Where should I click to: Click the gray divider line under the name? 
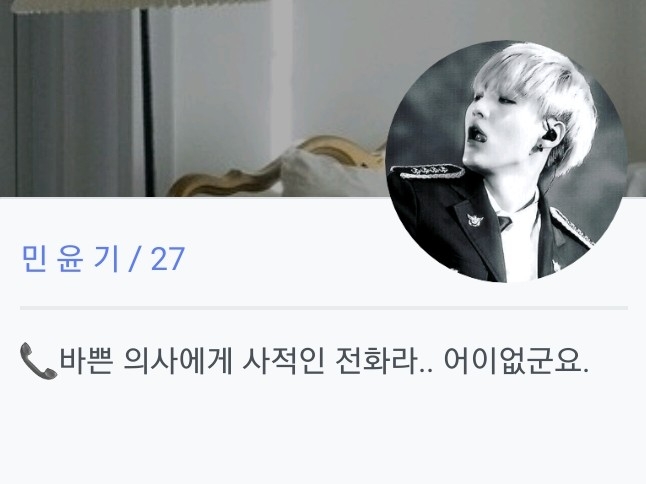point(324,308)
